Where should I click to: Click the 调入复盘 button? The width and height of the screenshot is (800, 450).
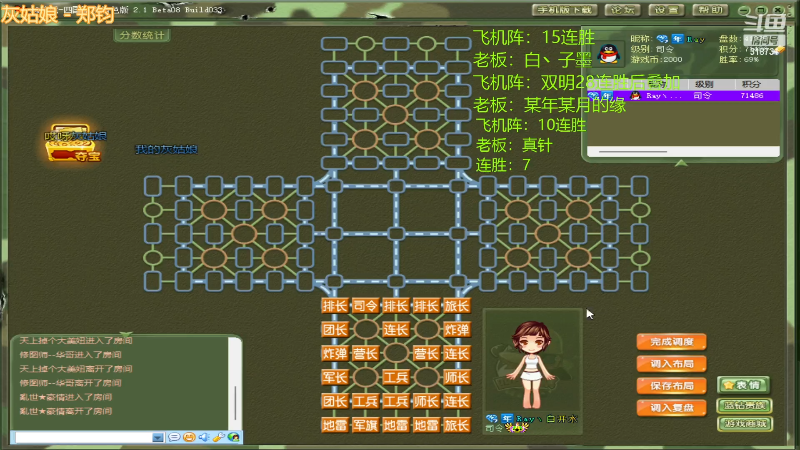[671, 408]
